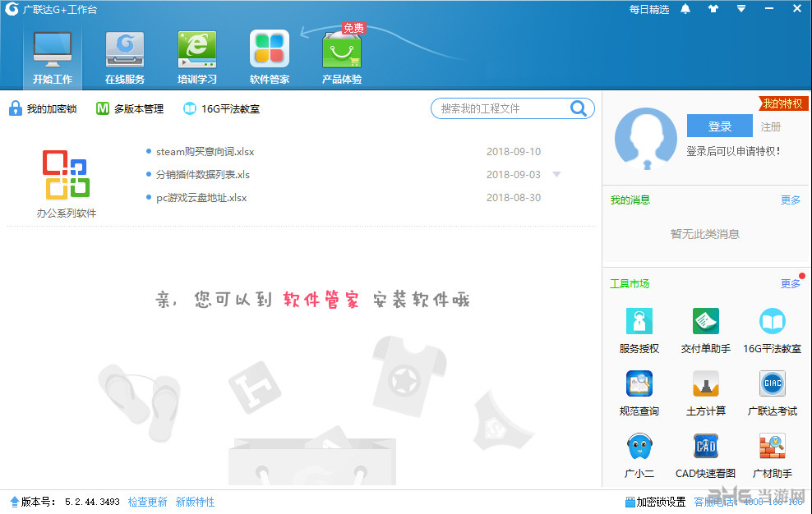
Task: Launch the 规范查询 tool
Action: 639,393
